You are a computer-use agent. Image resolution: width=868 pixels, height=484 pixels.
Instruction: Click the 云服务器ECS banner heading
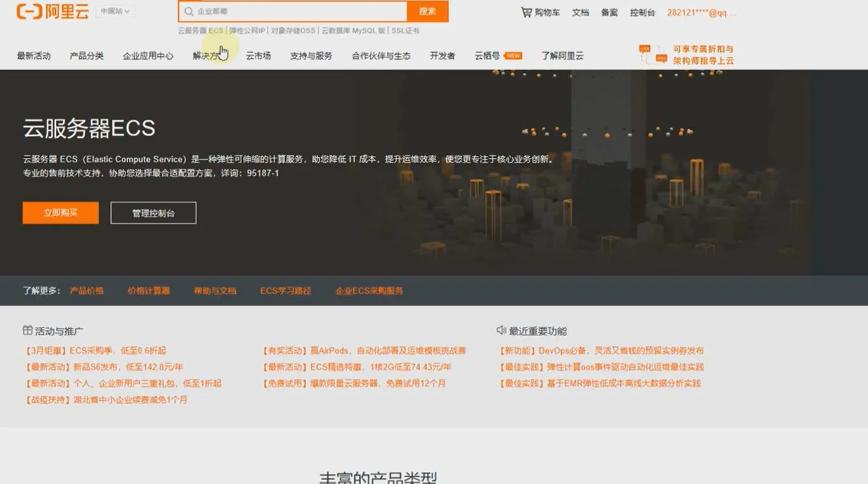point(89,128)
